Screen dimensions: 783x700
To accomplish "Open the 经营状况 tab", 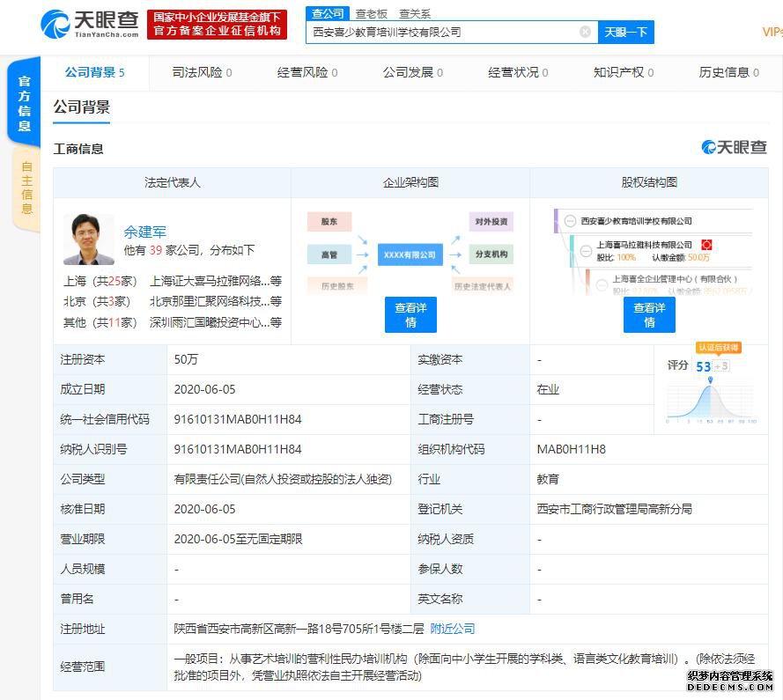I will (x=518, y=72).
